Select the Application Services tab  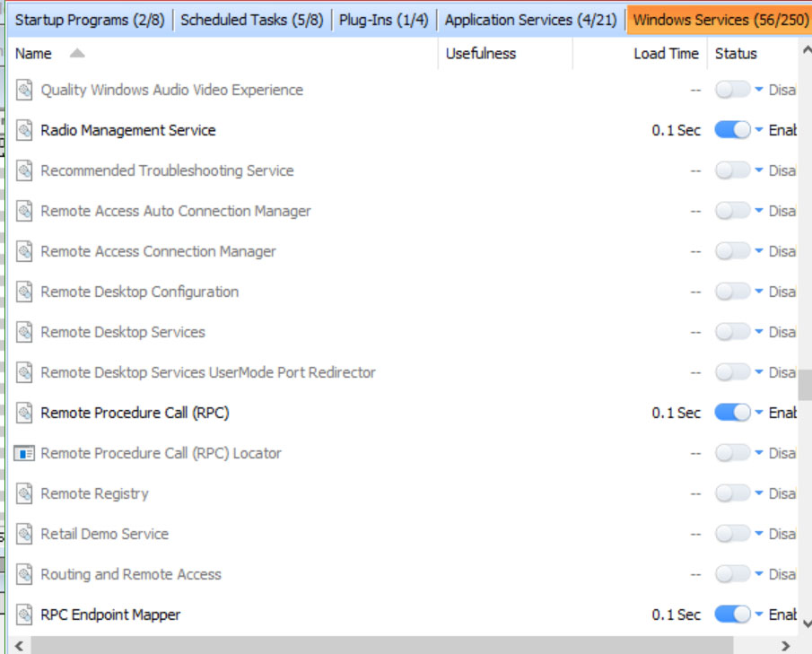(531, 20)
